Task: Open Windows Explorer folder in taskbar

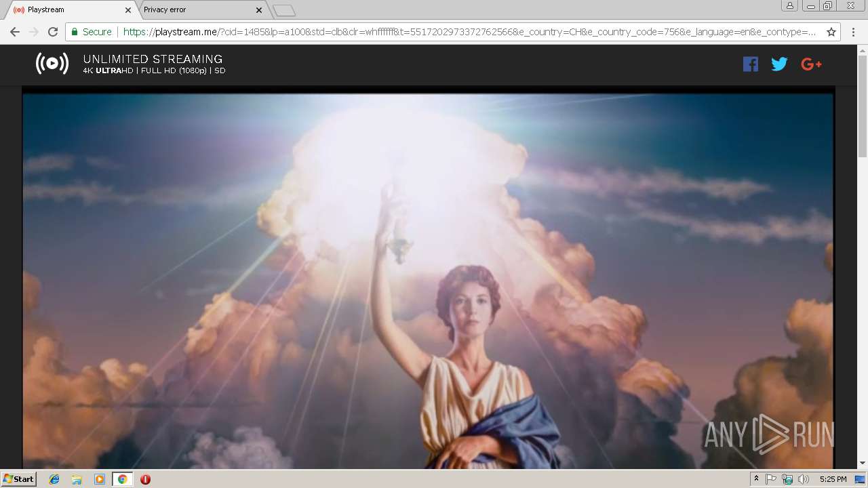Action: click(x=77, y=479)
